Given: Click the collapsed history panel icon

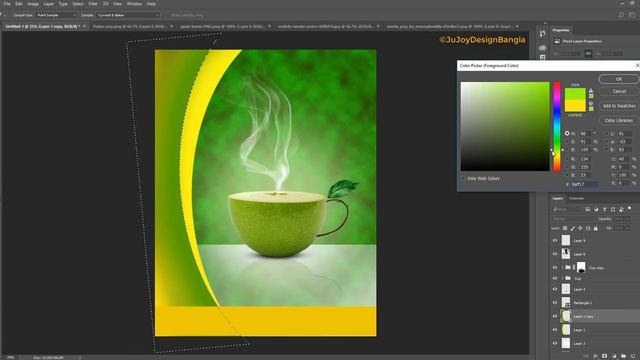Looking at the screenshot, I should click(542, 34).
